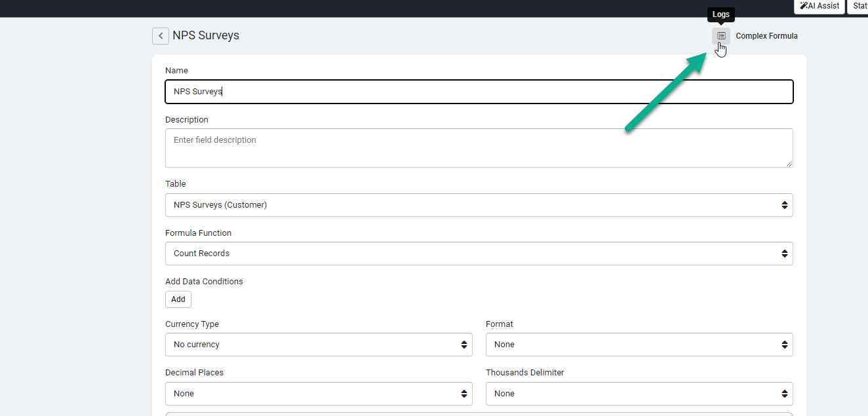The height and width of the screenshot is (416, 868).
Task: Open the Formula Function dropdown
Action: coord(479,254)
